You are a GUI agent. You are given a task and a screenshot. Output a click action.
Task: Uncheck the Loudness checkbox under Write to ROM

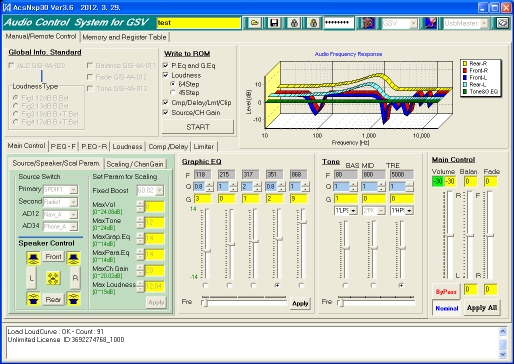pos(166,75)
